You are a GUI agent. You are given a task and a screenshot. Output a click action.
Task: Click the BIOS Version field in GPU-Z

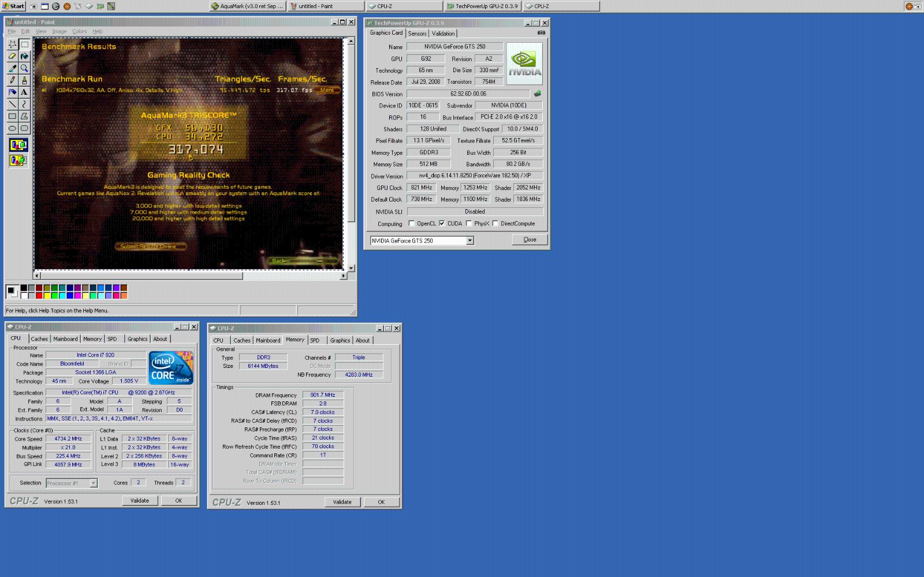468,94
